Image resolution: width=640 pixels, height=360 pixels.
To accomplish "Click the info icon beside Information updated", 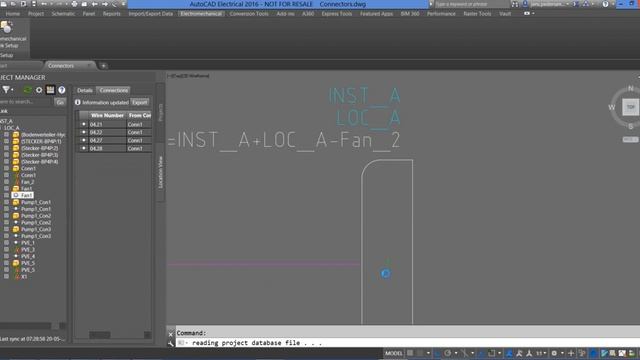I will click(x=78, y=102).
